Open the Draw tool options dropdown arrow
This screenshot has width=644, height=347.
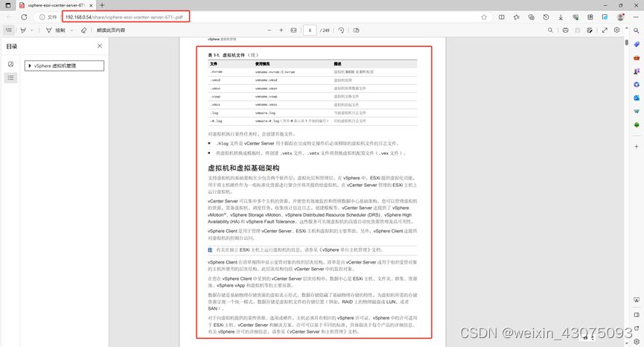click(x=72, y=30)
